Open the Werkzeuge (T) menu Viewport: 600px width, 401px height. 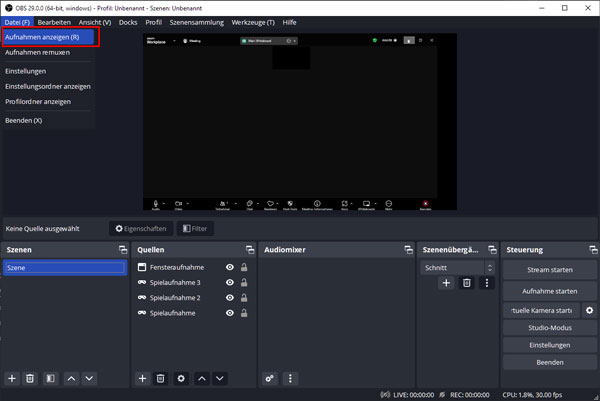click(x=253, y=23)
